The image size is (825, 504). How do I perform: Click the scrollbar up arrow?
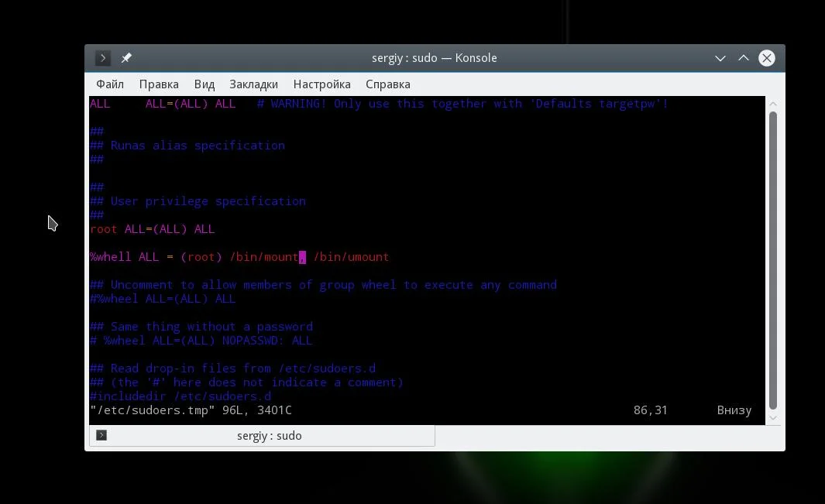[773, 104]
